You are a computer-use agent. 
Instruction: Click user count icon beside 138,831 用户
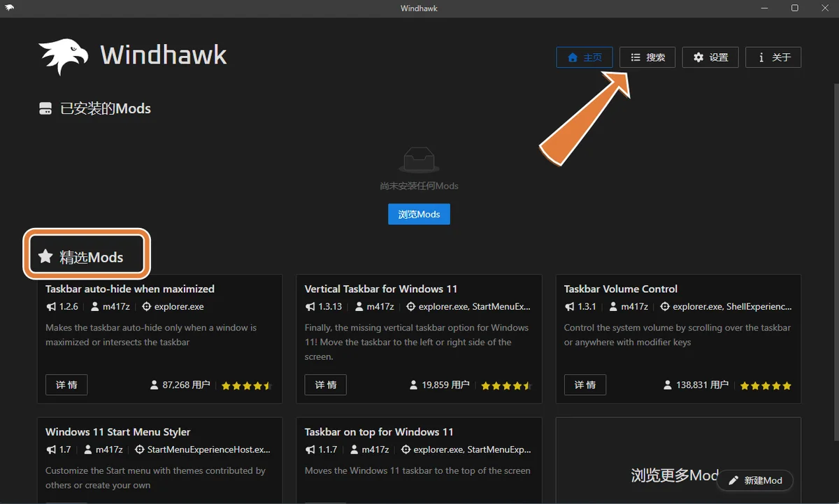668,385
